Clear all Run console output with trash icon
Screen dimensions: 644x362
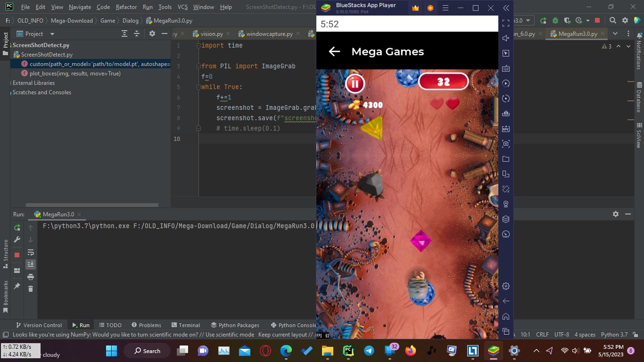(31, 288)
